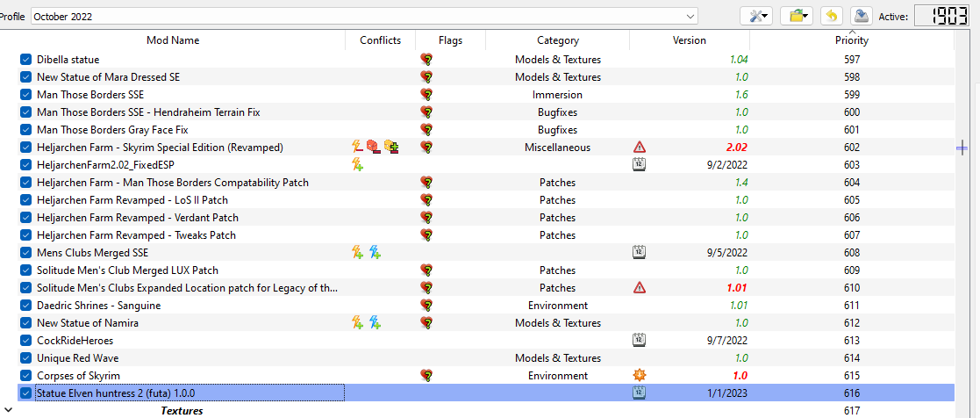Toggle Daedric Shrines - Sanguine checkbox
980x418 pixels.
pos(25,306)
